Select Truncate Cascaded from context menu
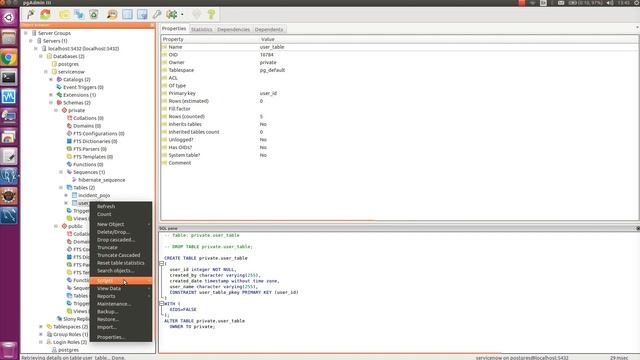The height and width of the screenshot is (360, 640). coord(121,255)
